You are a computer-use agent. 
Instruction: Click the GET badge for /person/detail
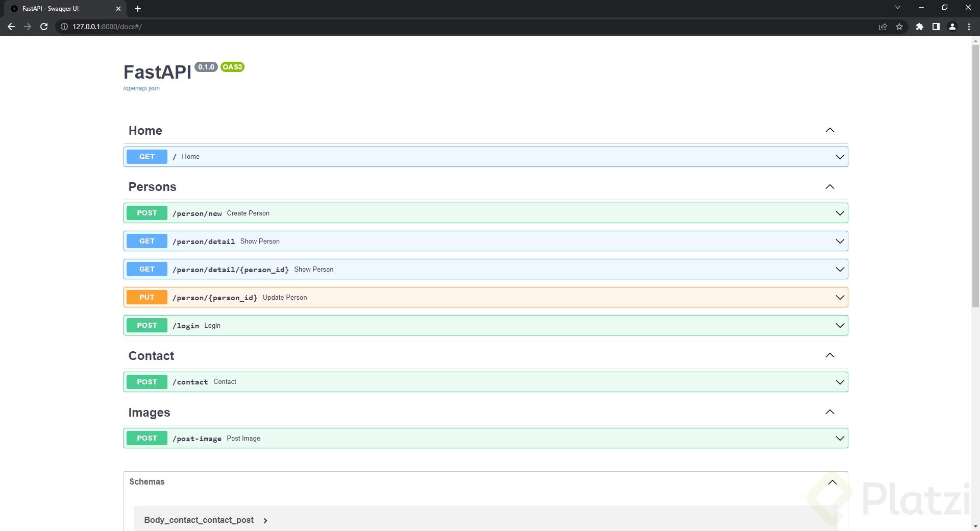(147, 241)
